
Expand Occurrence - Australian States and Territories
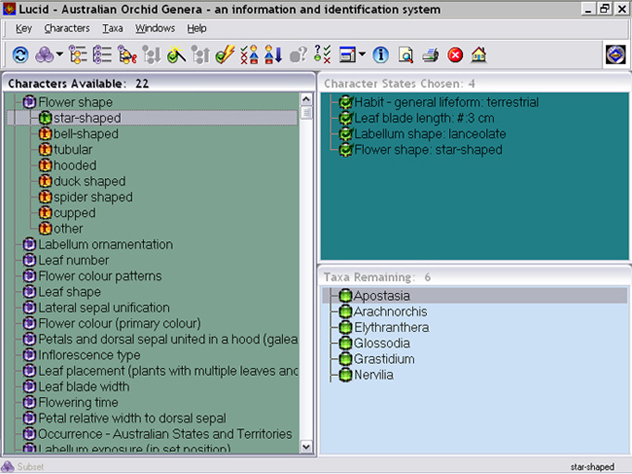[29, 434]
